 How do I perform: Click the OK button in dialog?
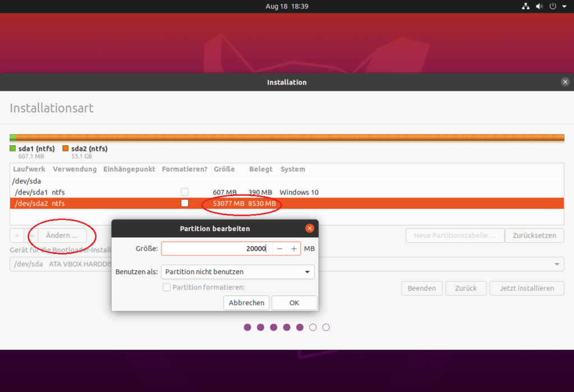pos(294,302)
